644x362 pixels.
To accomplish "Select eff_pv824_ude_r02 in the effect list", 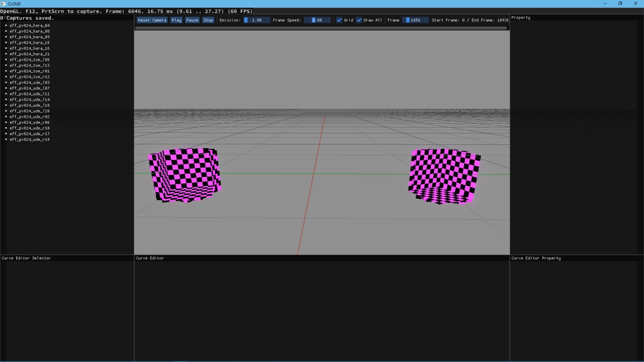I will point(29,117).
